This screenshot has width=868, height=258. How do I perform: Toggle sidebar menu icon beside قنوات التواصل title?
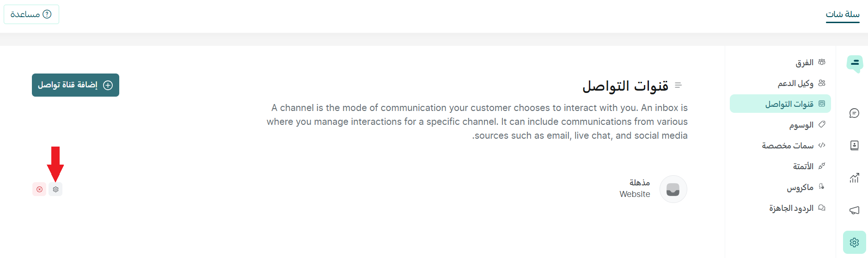678,85
